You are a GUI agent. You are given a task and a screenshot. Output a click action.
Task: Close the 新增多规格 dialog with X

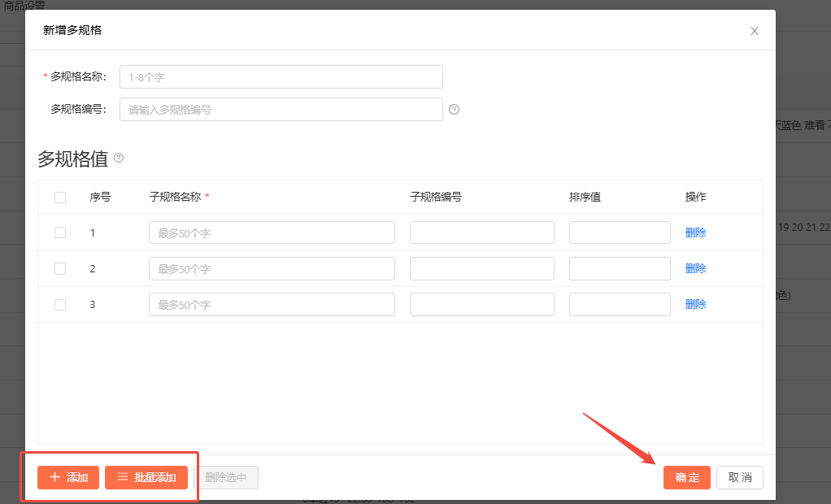click(754, 31)
